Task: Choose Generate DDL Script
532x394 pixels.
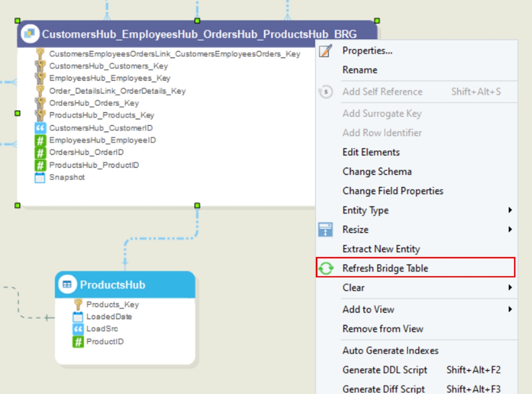Action: (x=385, y=370)
